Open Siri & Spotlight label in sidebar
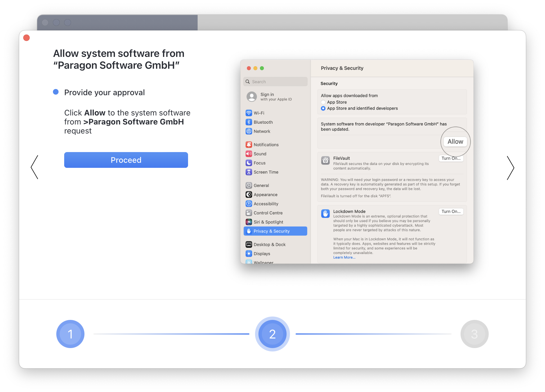 (x=268, y=222)
